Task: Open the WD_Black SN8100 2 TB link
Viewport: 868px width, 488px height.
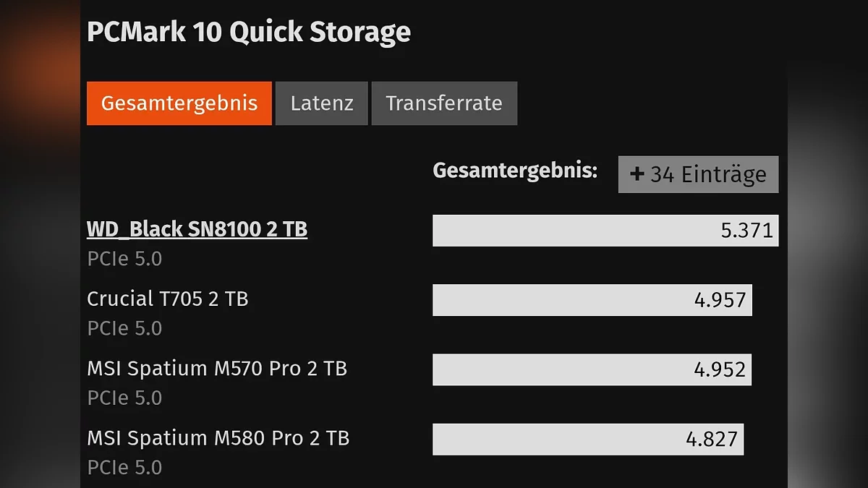Action: tap(197, 229)
